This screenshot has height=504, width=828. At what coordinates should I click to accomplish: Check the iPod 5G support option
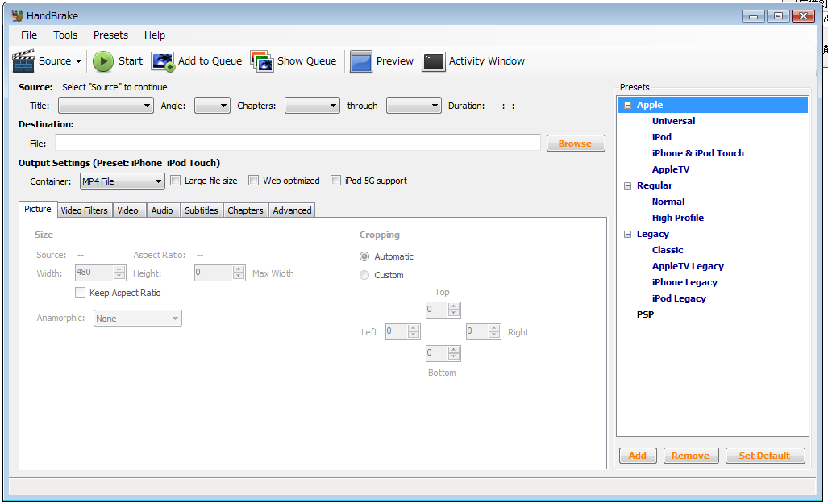pyautogui.click(x=336, y=181)
